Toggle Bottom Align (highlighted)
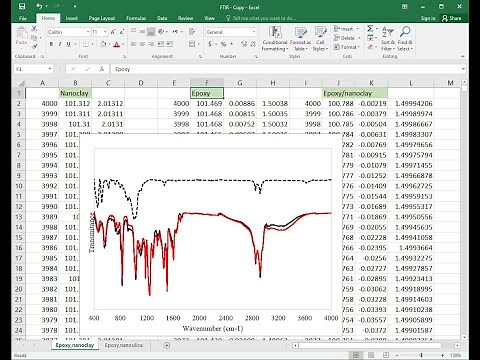This screenshot has width=480, height=360. click(x=151, y=32)
